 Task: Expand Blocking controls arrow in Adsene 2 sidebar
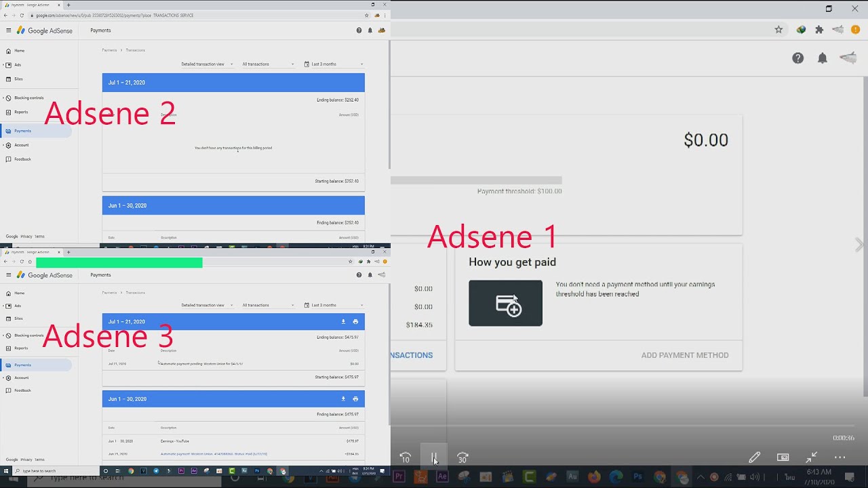coord(3,98)
